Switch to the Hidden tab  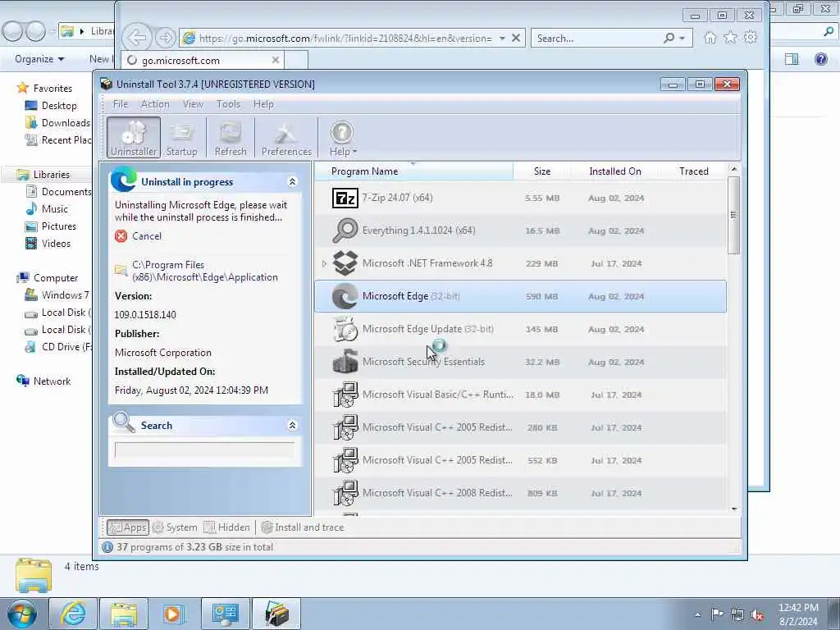[227, 527]
